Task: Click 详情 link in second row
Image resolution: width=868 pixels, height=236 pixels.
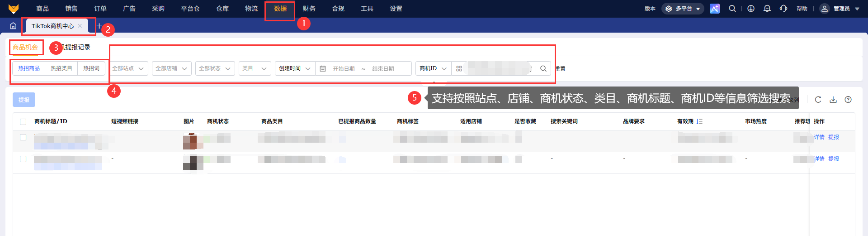Action: point(819,159)
